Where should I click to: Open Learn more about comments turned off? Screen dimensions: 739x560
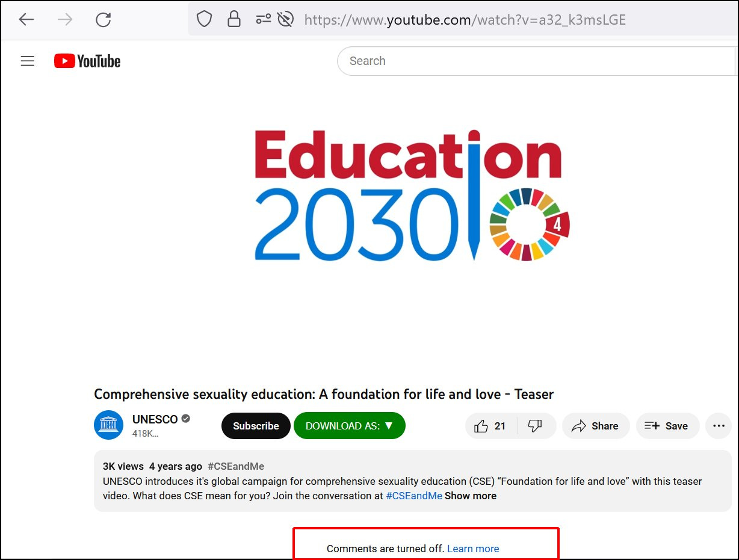473,549
